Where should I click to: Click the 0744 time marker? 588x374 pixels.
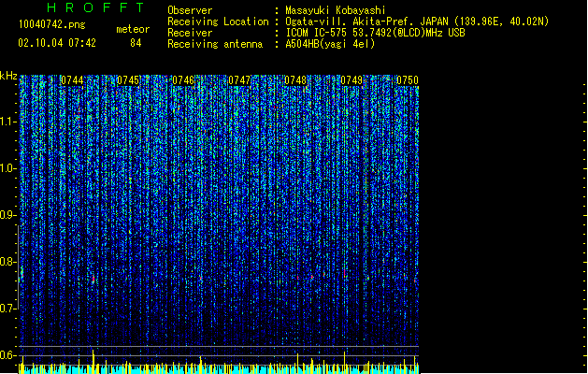[x=72, y=80]
